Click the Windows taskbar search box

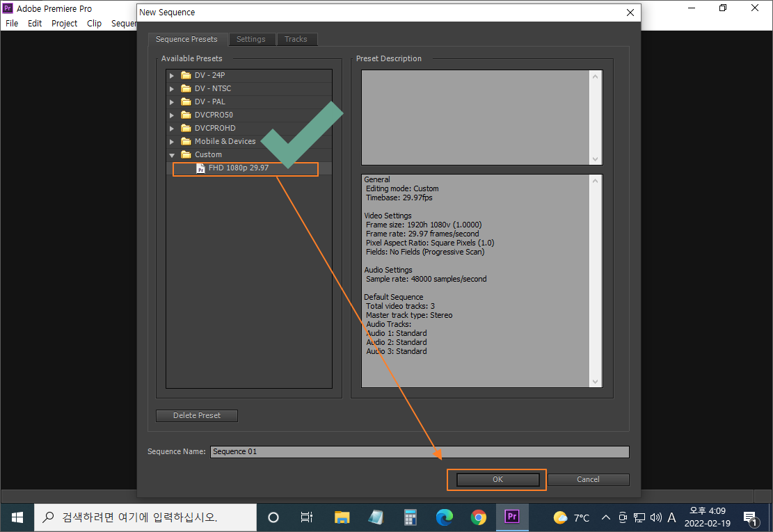[145, 517]
